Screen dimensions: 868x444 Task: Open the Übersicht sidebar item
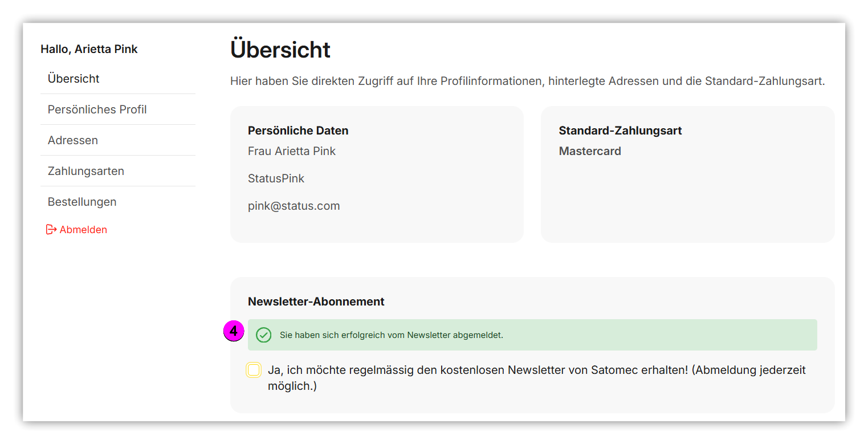click(x=74, y=79)
